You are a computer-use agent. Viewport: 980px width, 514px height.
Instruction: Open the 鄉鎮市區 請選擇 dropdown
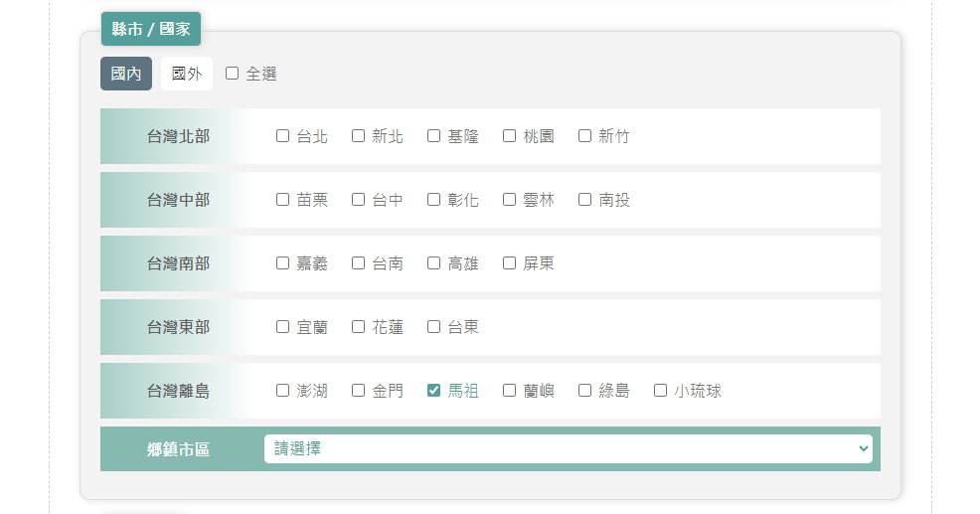568,449
